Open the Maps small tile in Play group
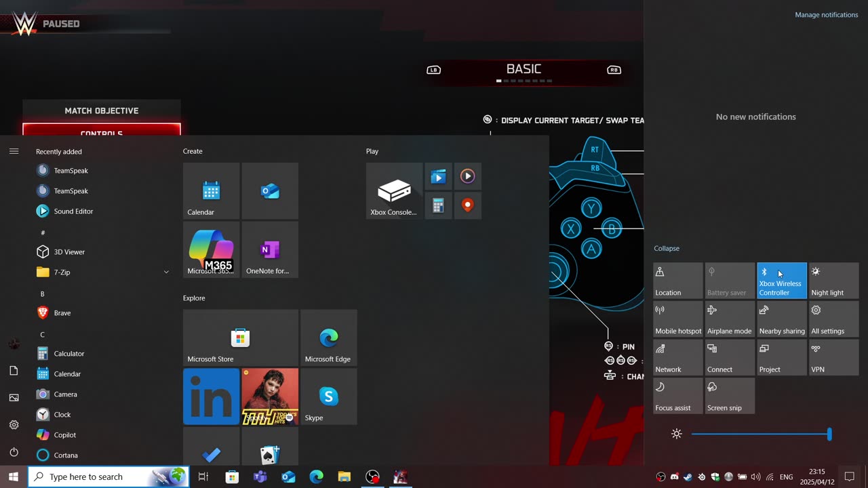Image resolution: width=868 pixels, height=488 pixels. click(x=467, y=205)
